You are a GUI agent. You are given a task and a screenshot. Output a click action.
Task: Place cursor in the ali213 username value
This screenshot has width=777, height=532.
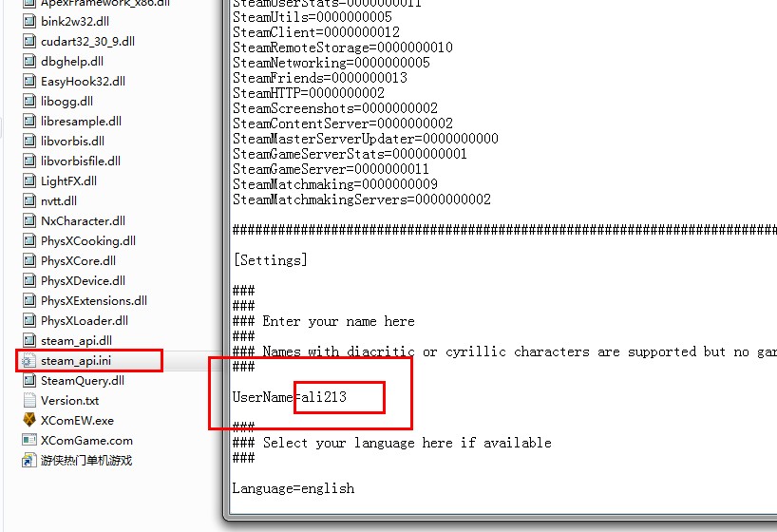pyautogui.click(x=324, y=397)
